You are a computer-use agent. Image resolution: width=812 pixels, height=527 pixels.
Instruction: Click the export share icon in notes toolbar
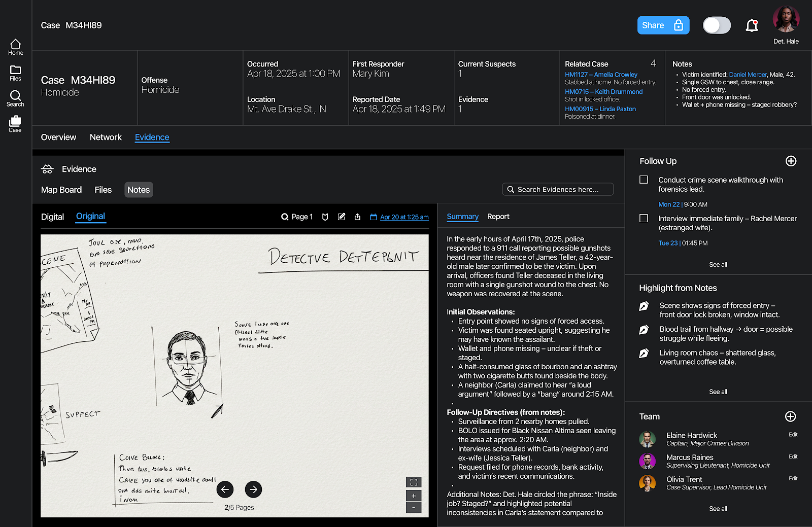357,217
